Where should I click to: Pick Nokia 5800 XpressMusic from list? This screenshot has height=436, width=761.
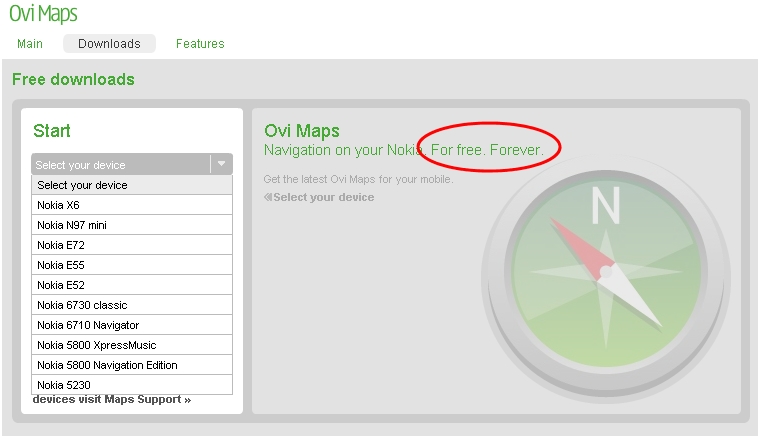click(x=132, y=345)
